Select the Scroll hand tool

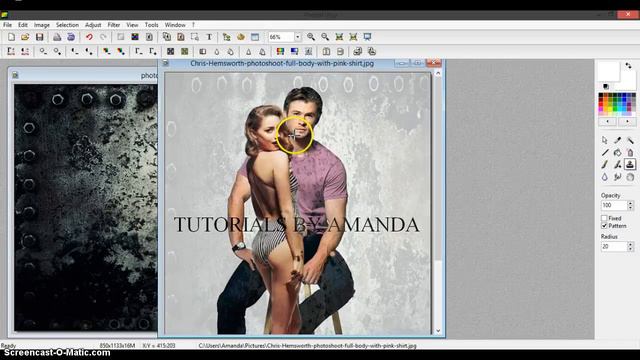coord(630,177)
